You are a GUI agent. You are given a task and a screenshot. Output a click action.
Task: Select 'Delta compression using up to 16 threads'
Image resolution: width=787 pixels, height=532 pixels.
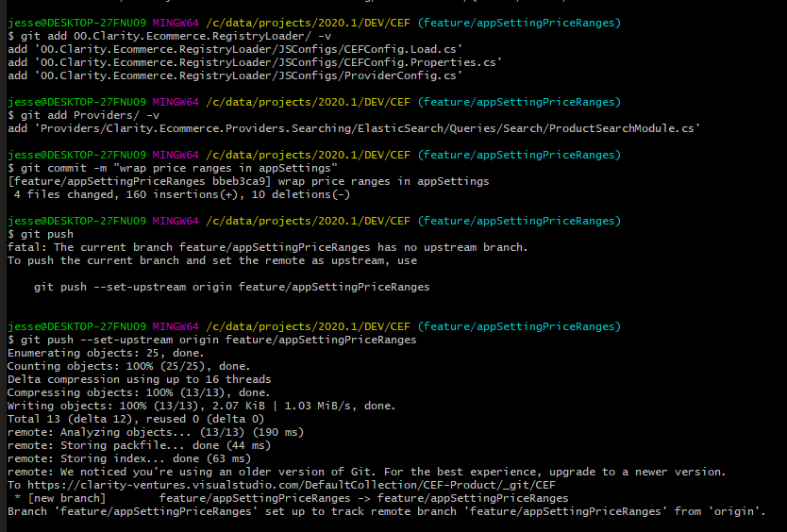point(139,379)
